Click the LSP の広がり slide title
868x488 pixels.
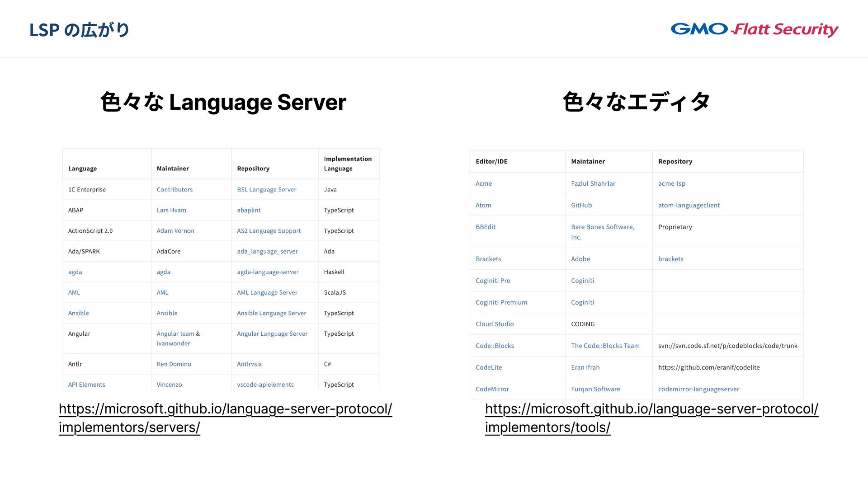(79, 30)
